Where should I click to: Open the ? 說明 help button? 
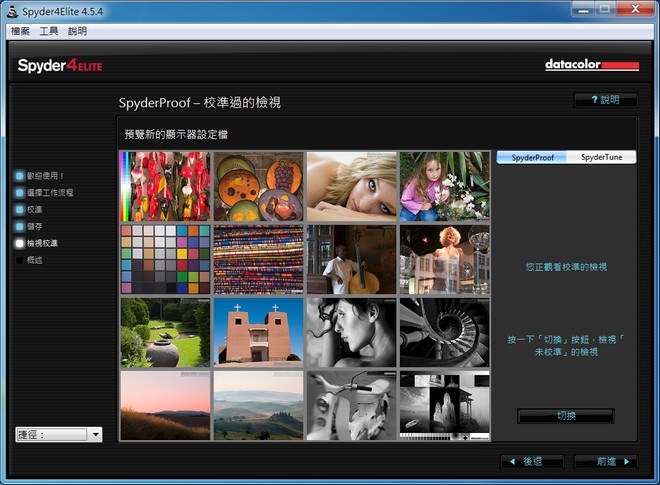605,100
